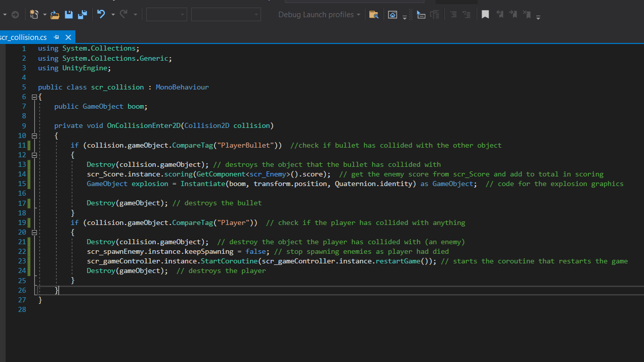Select the scr_collision.cs tab

23,37
